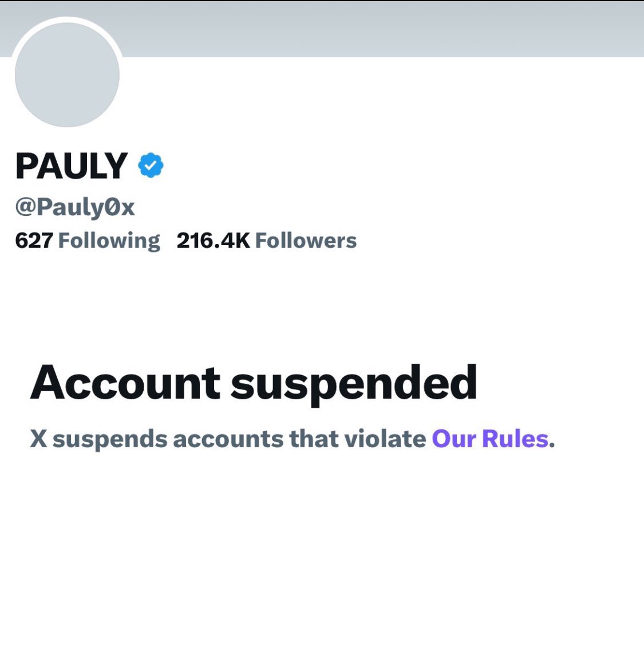Click the word accounts in notice

228,439
